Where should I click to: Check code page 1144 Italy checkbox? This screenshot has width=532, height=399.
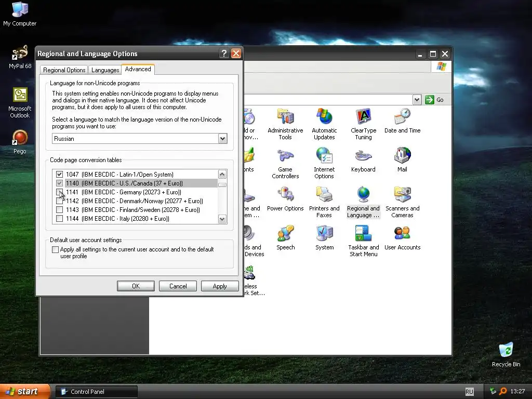tap(59, 218)
